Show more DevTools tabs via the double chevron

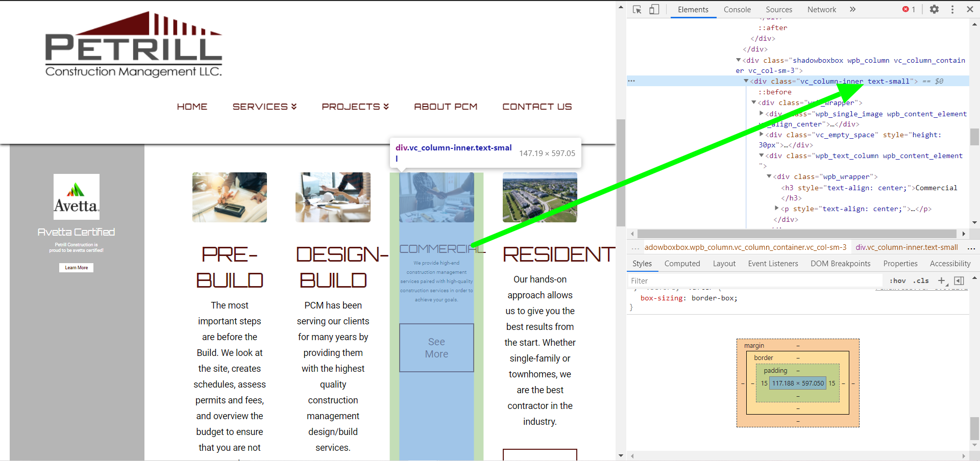click(852, 9)
